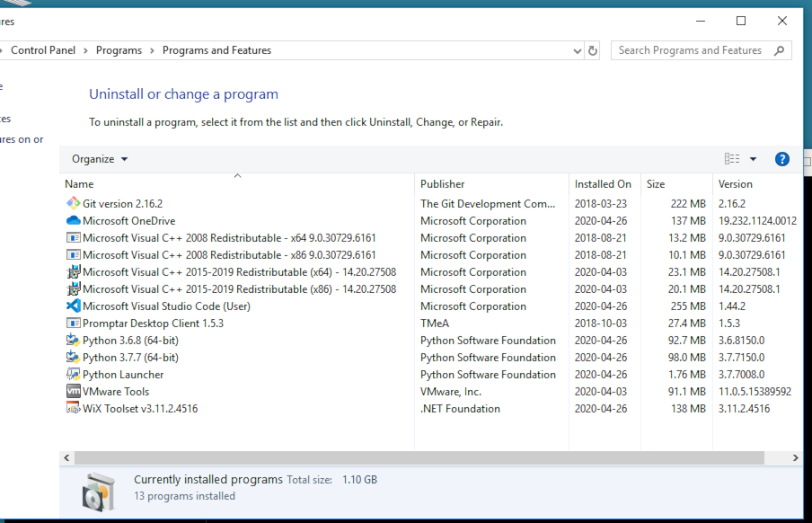Open the view options dropdown arrow
The width and height of the screenshot is (812, 523).
[x=753, y=159]
